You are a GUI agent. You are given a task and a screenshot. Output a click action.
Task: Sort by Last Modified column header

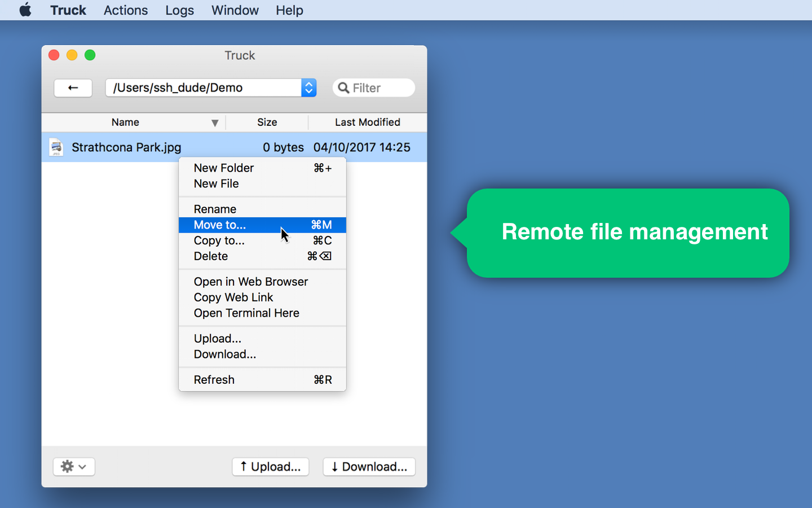pos(368,122)
